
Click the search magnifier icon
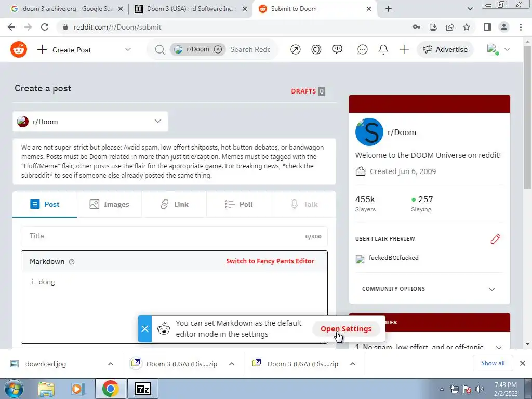click(160, 49)
